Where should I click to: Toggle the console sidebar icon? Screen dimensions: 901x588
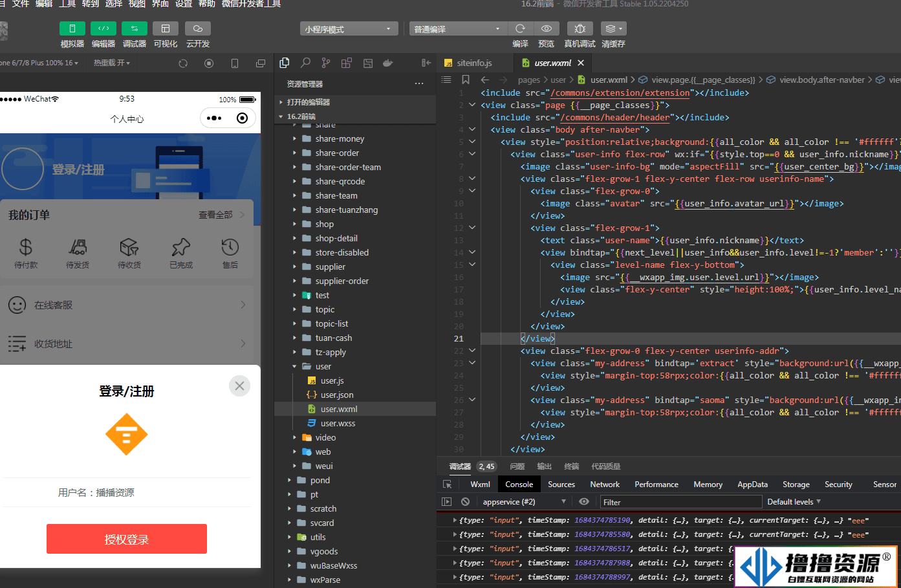pos(446,501)
